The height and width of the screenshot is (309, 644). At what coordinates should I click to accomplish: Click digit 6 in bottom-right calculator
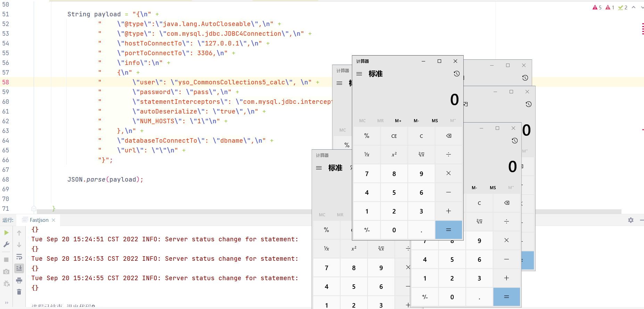(x=479, y=259)
